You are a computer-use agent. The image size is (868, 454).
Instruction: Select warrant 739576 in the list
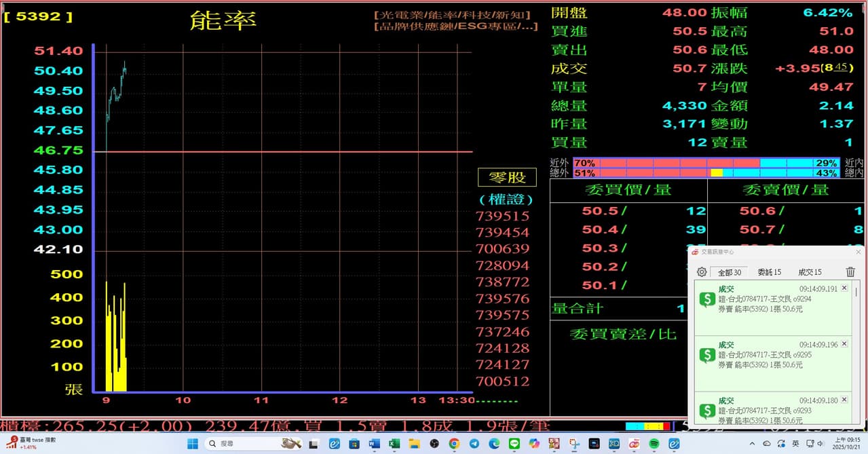click(503, 299)
